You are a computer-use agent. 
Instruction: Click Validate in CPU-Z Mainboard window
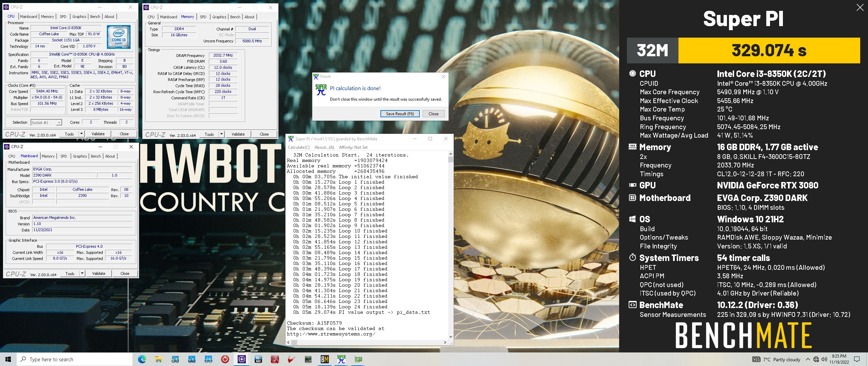click(x=99, y=273)
